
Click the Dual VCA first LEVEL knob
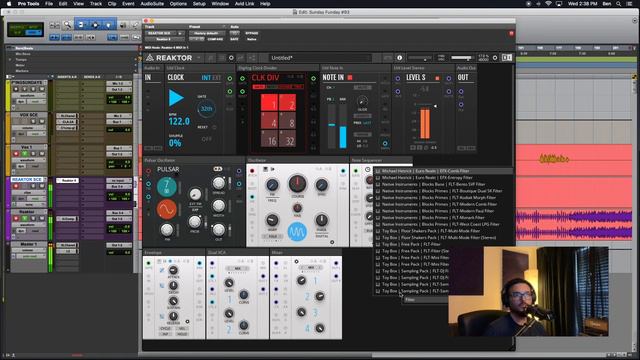pos(229,283)
